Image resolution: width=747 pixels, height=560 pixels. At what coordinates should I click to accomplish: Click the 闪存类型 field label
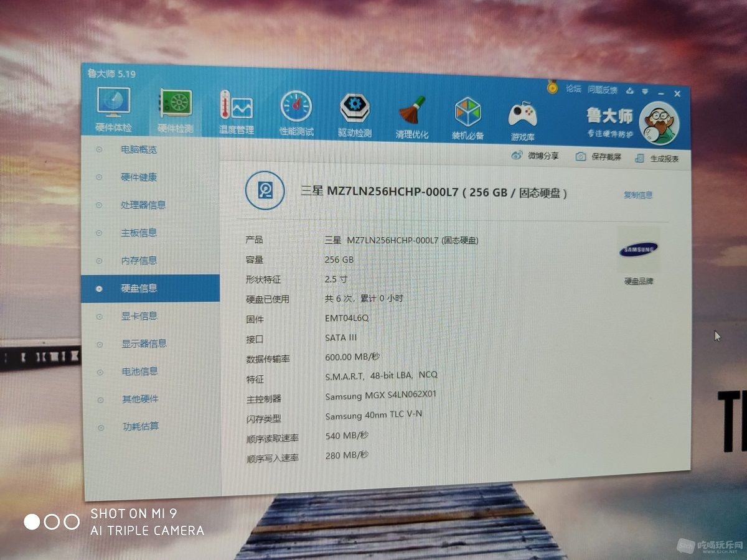tap(264, 419)
